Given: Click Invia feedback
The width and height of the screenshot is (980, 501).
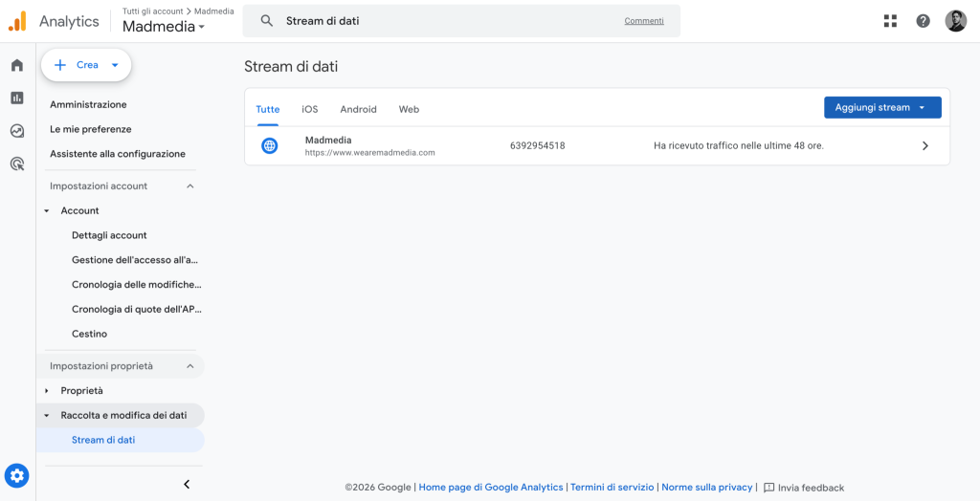Looking at the screenshot, I should pyautogui.click(x=811, y=488).
